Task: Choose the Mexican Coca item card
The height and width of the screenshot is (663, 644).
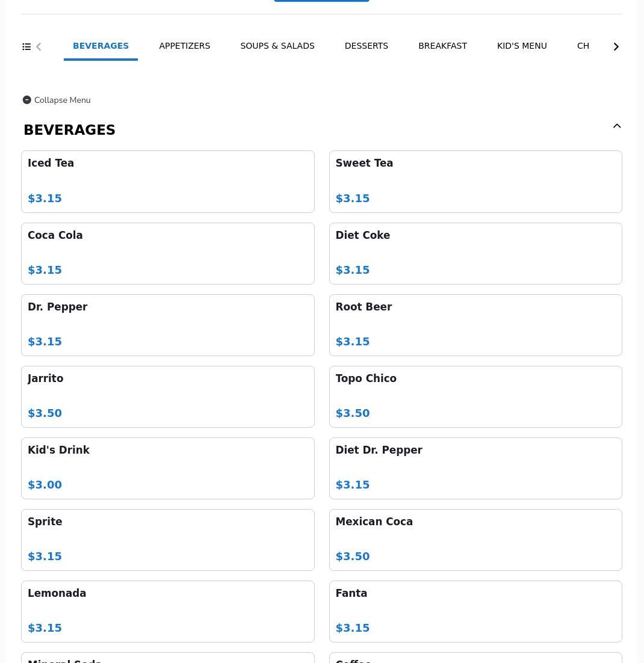Action: pos(475,540)
